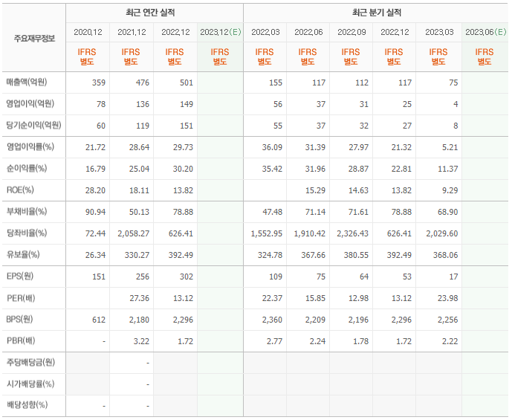512x420 pixels.
Task: Click the 2023.06(E) estimate column header
Action: [x=485, y=32]
